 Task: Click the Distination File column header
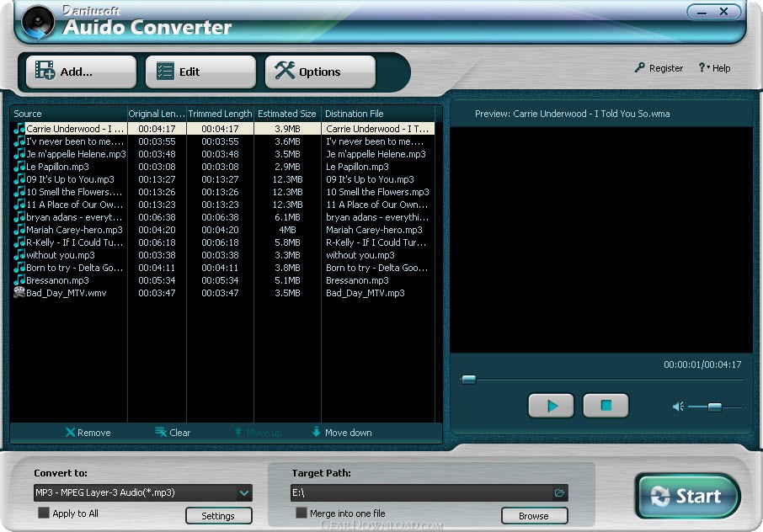click(377, 114)
